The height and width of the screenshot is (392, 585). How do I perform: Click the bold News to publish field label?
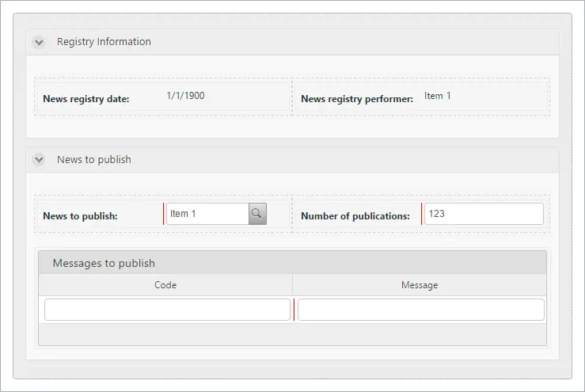[x=80, y=216]
